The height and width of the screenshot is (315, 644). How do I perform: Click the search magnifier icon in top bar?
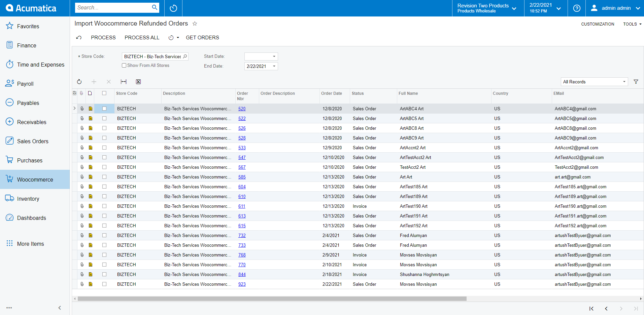tap(155, 7)
